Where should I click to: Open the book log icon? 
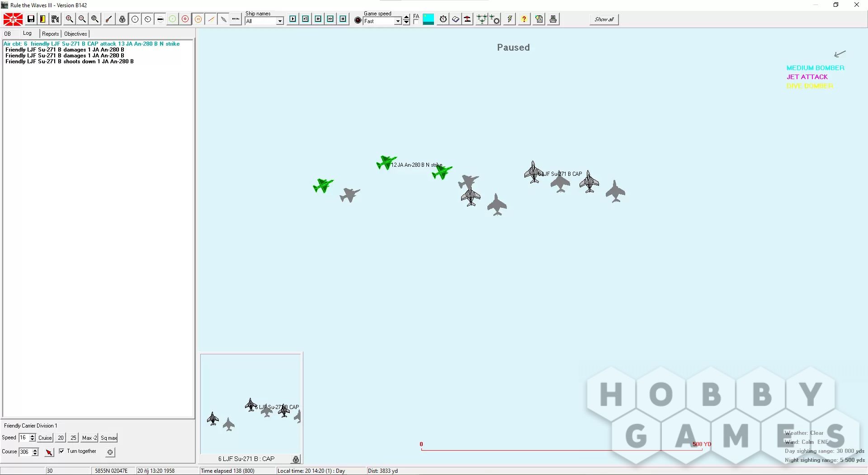pos(456,19)
